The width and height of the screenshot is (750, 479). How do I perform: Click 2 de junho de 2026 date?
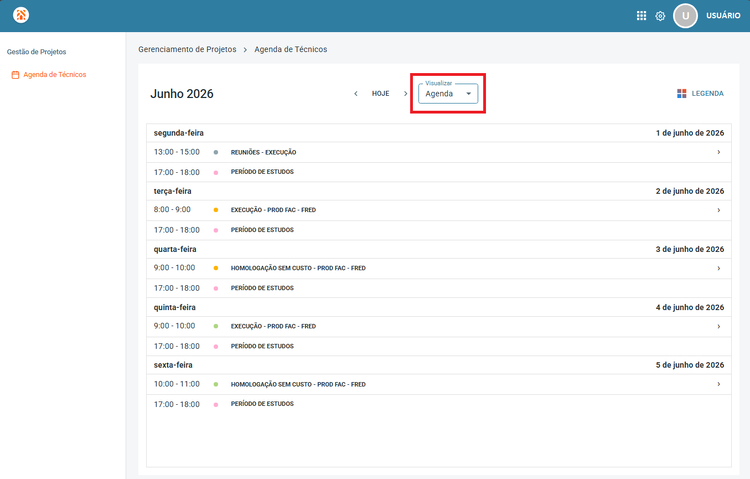[x=690, y=191]
